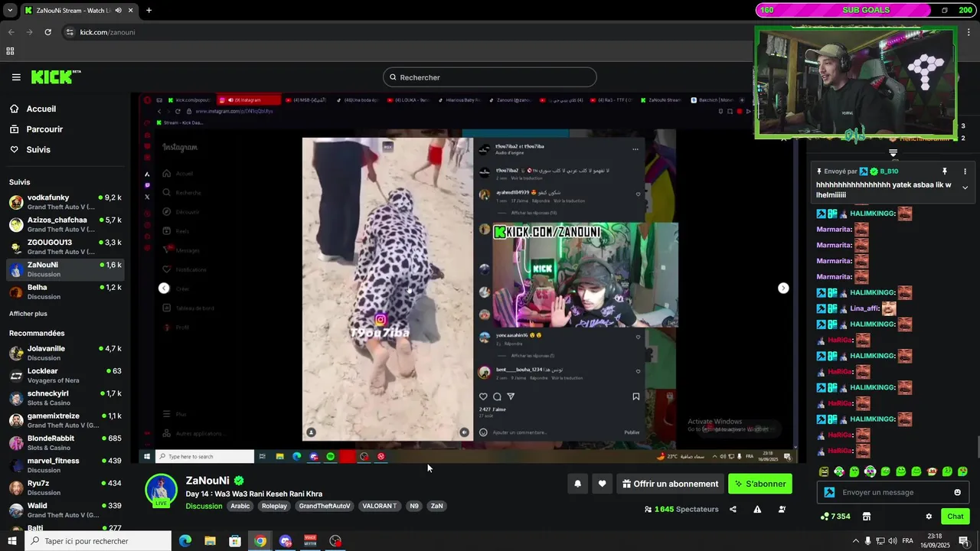Select the GrandTheftAutoV tag
Screen dimensions: 980x551
coord(325,506)
